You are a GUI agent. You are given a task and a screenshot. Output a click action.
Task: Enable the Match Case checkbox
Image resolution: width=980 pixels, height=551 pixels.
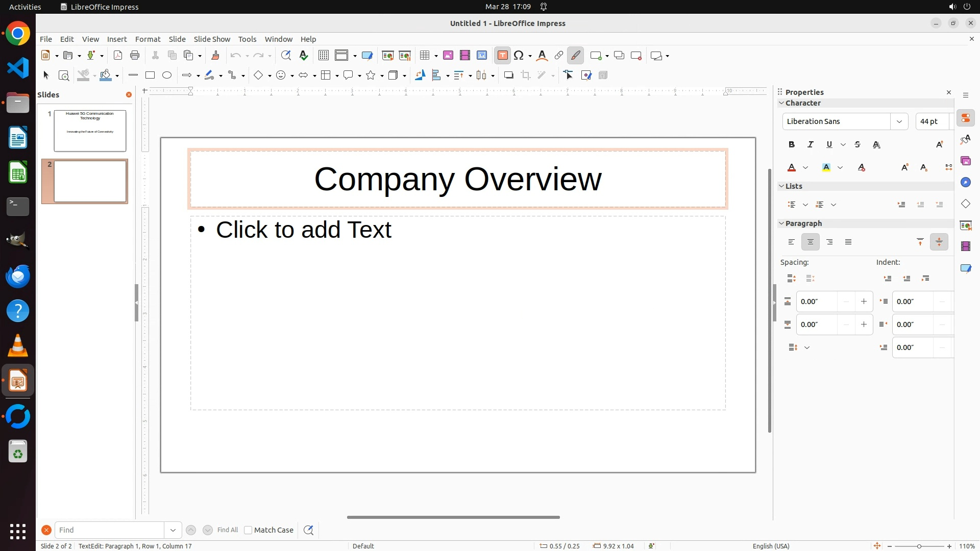tap(248, 530)
